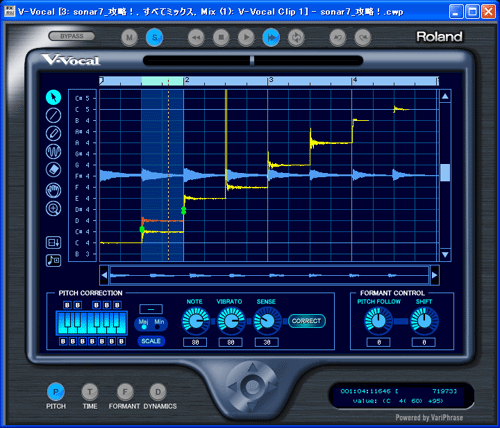The image size is (500, 428).
Task: Switch to TIME editing mode (T)
Action: [90, 392]
